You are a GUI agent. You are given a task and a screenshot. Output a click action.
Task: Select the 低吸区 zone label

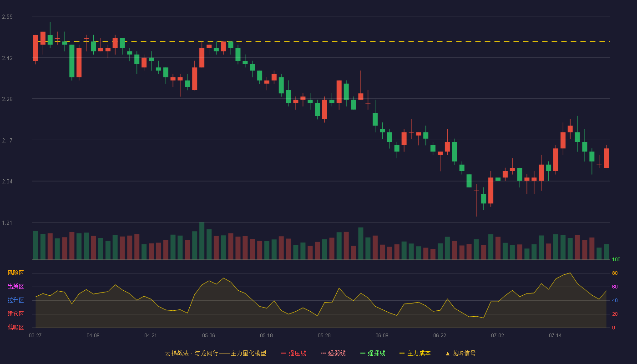[15, 327]
